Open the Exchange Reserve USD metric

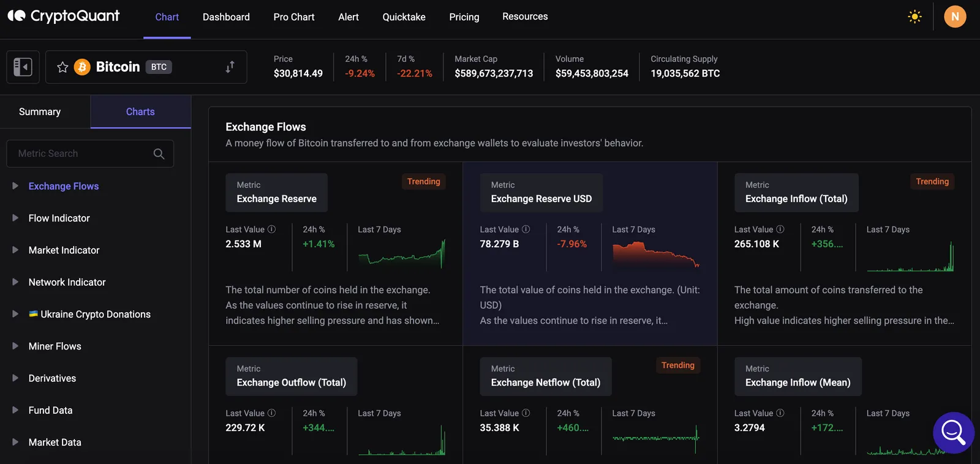point(541,193)
